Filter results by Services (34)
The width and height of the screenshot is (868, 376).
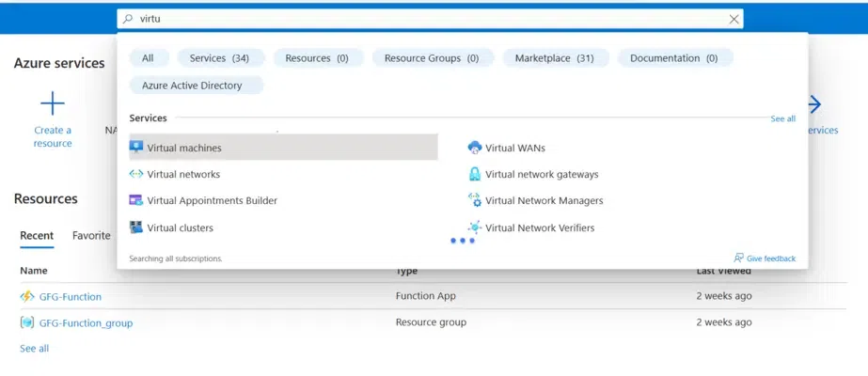click(x=219, y=58)
